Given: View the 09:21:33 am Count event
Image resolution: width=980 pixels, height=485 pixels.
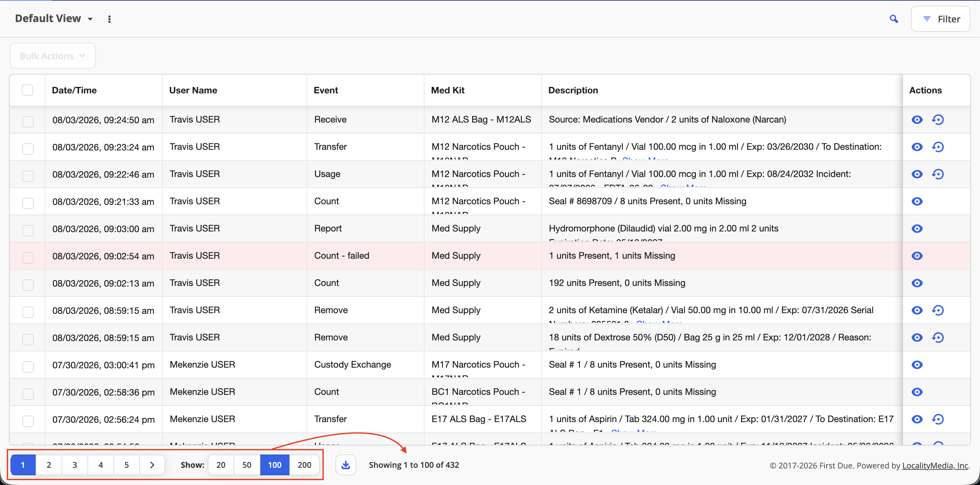Looking at the screenshot, I should point(917,201).
